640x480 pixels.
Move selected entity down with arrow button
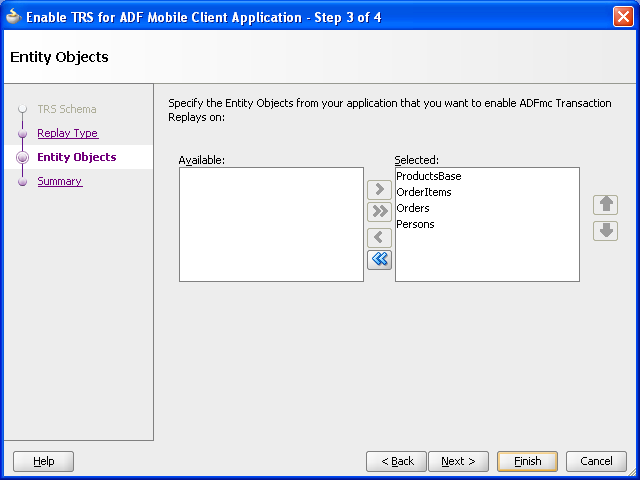tap(605, 231)
